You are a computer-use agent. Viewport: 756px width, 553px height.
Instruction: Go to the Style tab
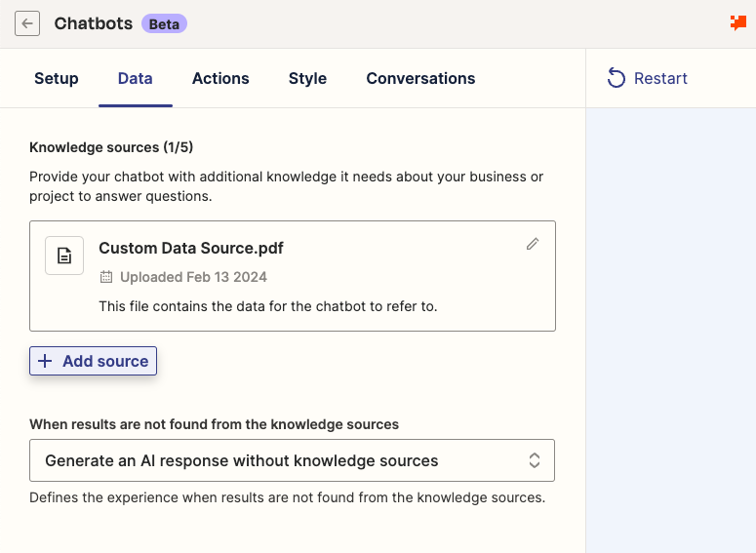pos(307,78)
